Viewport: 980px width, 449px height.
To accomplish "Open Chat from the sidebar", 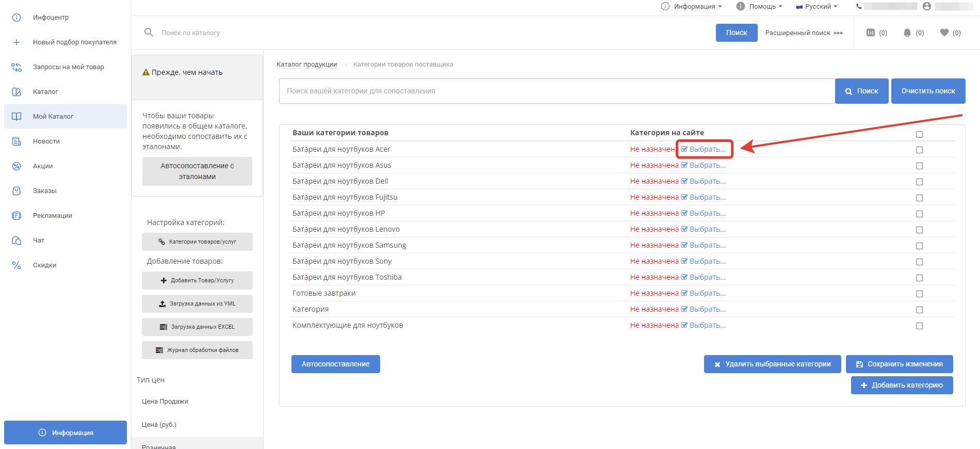I will coord(39,240).
